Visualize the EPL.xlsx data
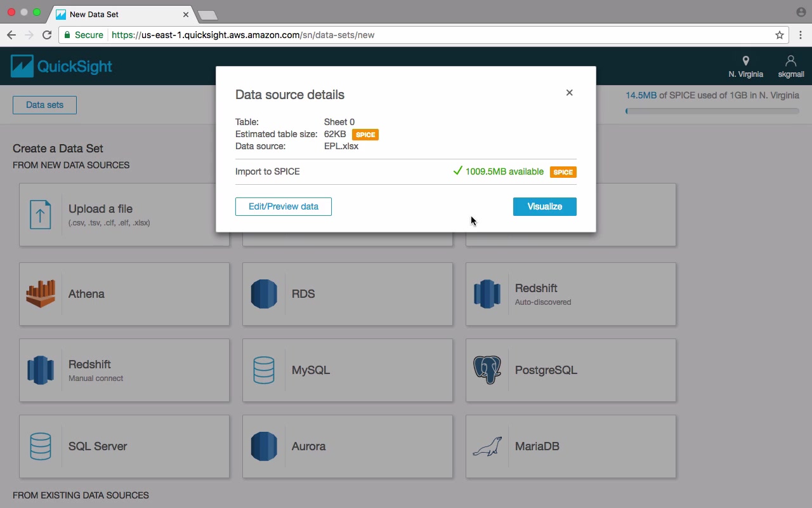812x508 pixels. [545, 206]
